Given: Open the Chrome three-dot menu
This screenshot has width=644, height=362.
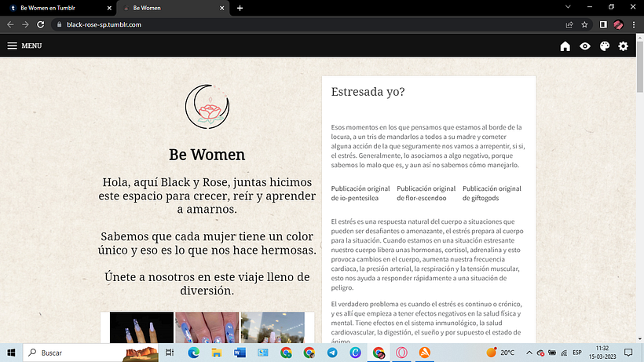Looking at the screenshot, I should click(634, 24).
